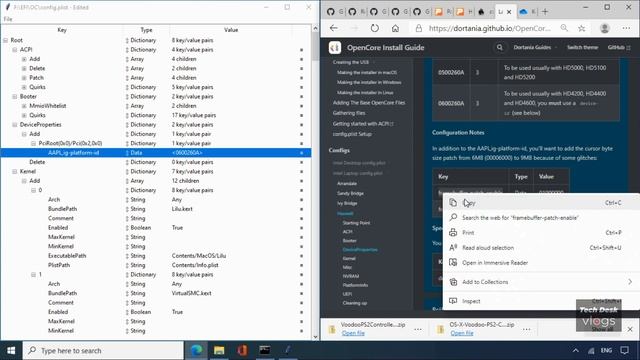Select the Enabled True row under Lilu.kext
The width and height of the screenshot is (640, 360).
(x=155, y=228)
